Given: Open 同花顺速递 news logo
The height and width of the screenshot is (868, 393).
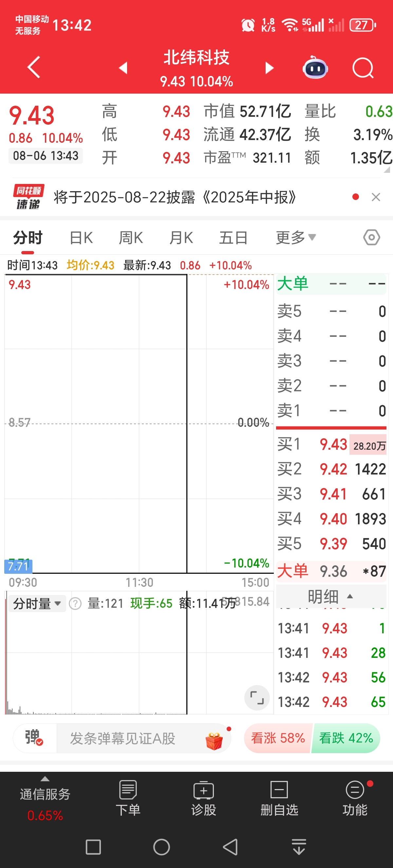Looking at the screenshot, I should pos(28,197).
